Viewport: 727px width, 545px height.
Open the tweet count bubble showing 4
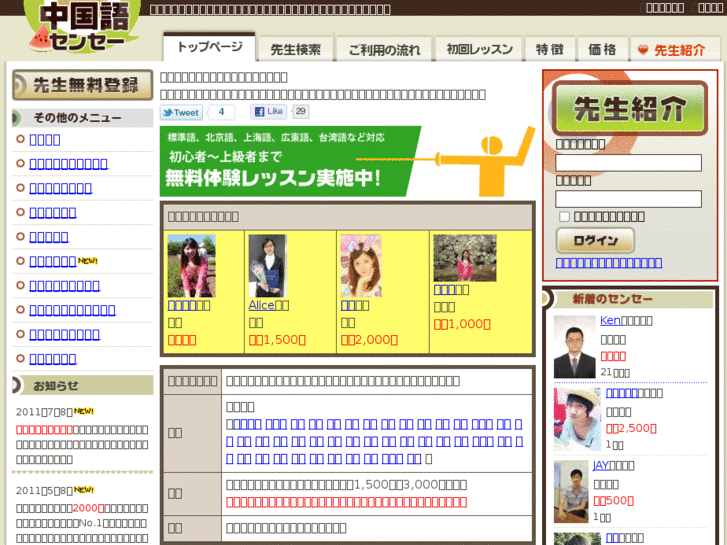[x=221, y=112]
